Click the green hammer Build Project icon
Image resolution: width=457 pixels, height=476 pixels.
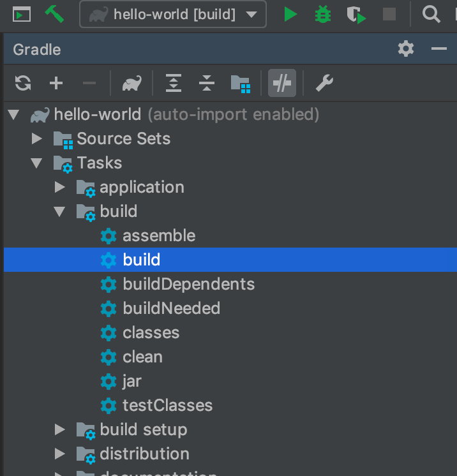pyautogui.click(x=54, y=14)
